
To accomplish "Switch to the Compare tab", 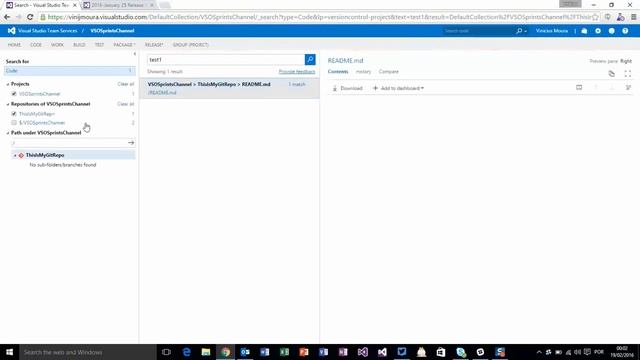I will point(389,71).
